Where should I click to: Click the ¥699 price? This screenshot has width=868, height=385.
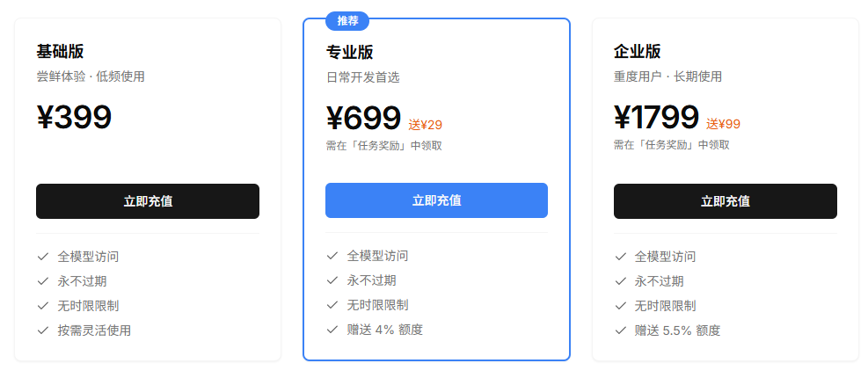(x=363, y=118)
